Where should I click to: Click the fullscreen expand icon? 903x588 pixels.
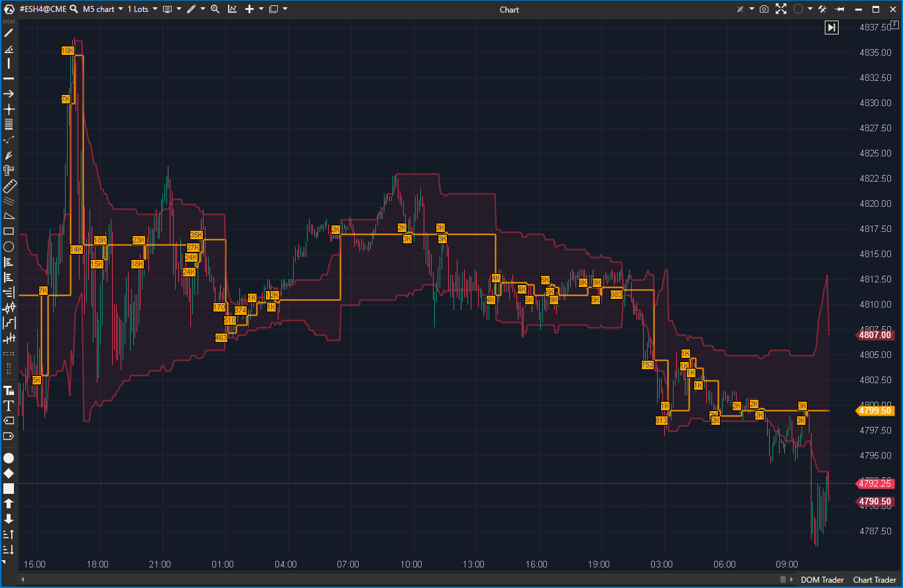tap(781, 9)
